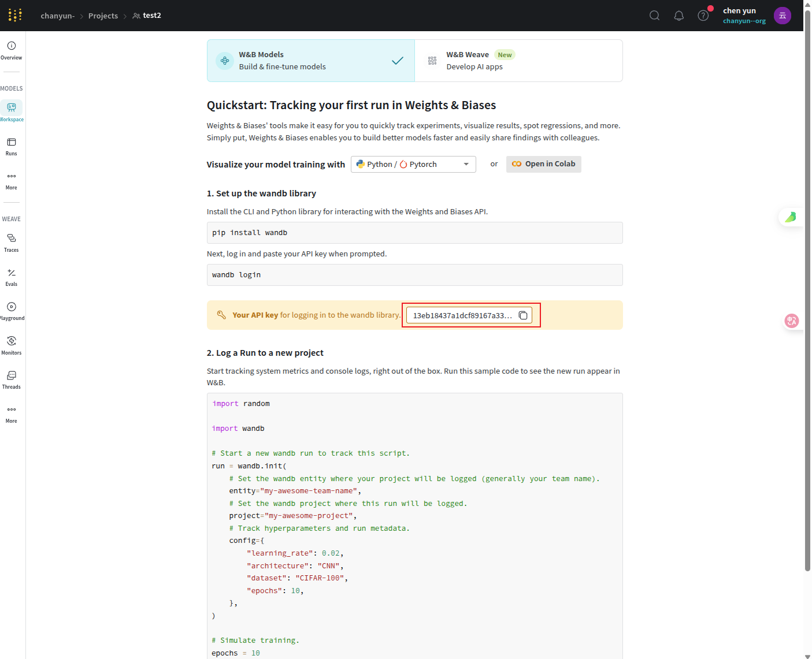The height and width of the screenshot is (659, 812).
Task: Click the "Your API key" bold text
Action: (255, 315)
